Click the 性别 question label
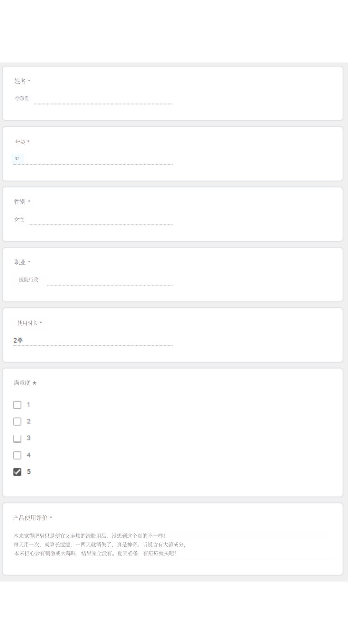Viewport: 348px width, 644px height. (20, 202)
